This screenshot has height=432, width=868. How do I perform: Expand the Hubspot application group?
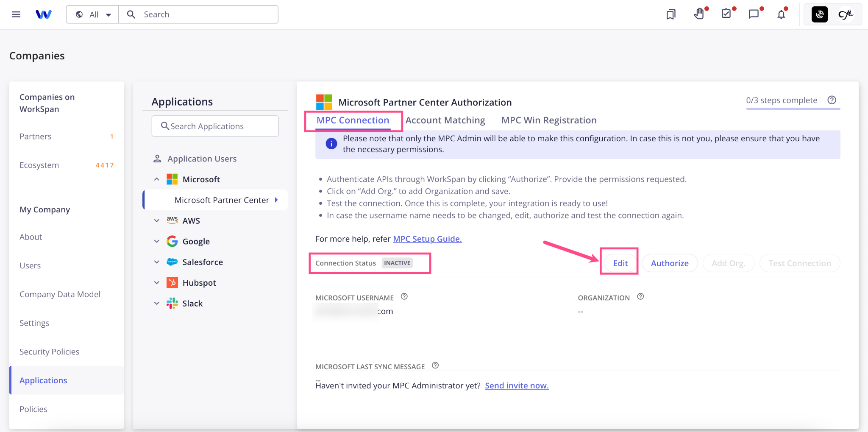[x=157, y=283]
